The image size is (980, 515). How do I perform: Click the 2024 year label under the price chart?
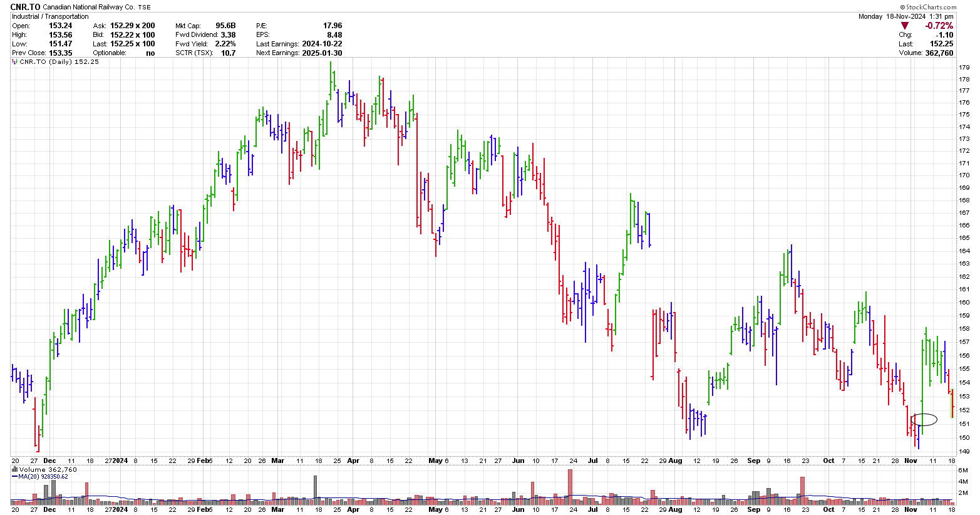120,460
